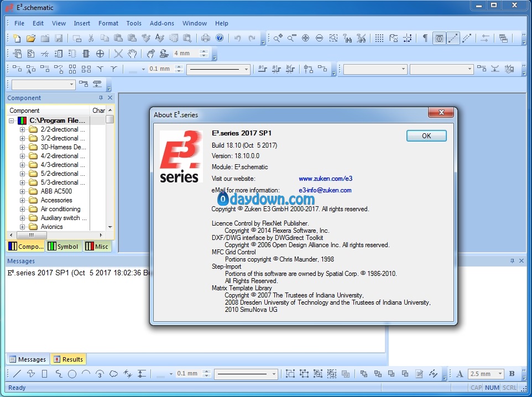
Task: Switch to the Symbol tab
Action: [x=64, y=247]
